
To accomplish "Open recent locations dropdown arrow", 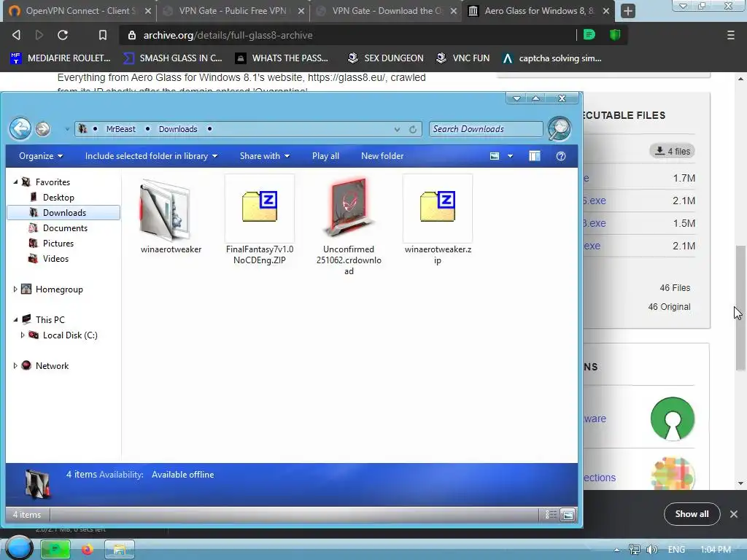I will (x=66, y=129).
